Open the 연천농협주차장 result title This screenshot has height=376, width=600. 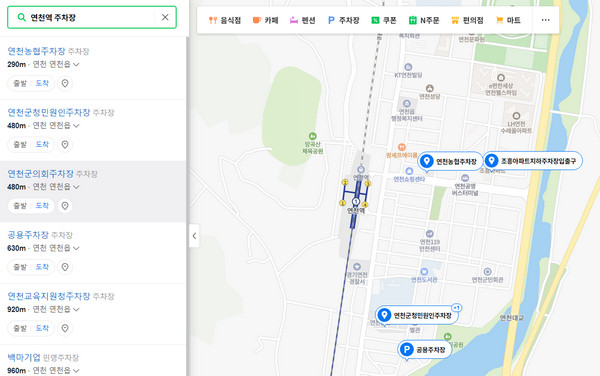click(x=36, y=51)
